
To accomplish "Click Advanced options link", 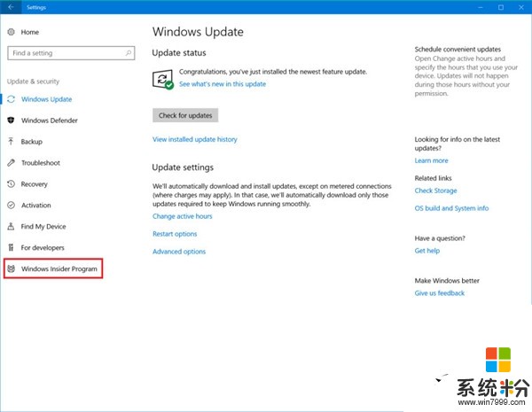I will tap(179, 252).
